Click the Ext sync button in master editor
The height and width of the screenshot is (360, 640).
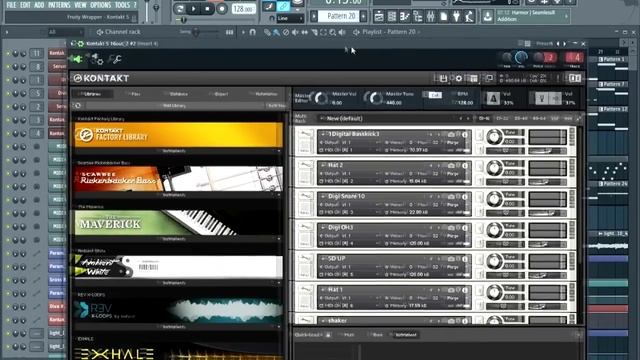point(435,95)
